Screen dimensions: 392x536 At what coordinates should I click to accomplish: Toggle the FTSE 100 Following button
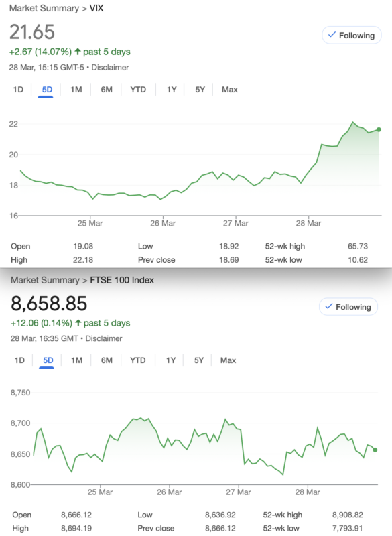pos(348,307)
